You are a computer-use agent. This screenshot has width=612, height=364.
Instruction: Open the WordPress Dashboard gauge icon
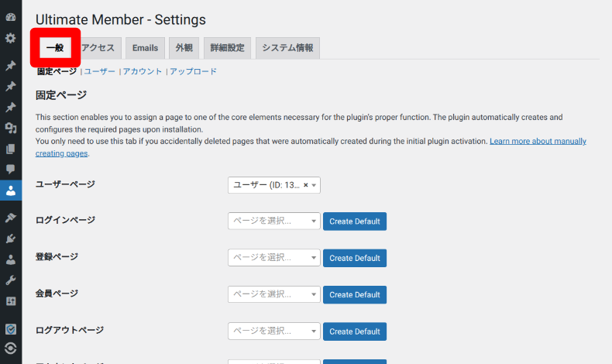click(x=11, y=17)
